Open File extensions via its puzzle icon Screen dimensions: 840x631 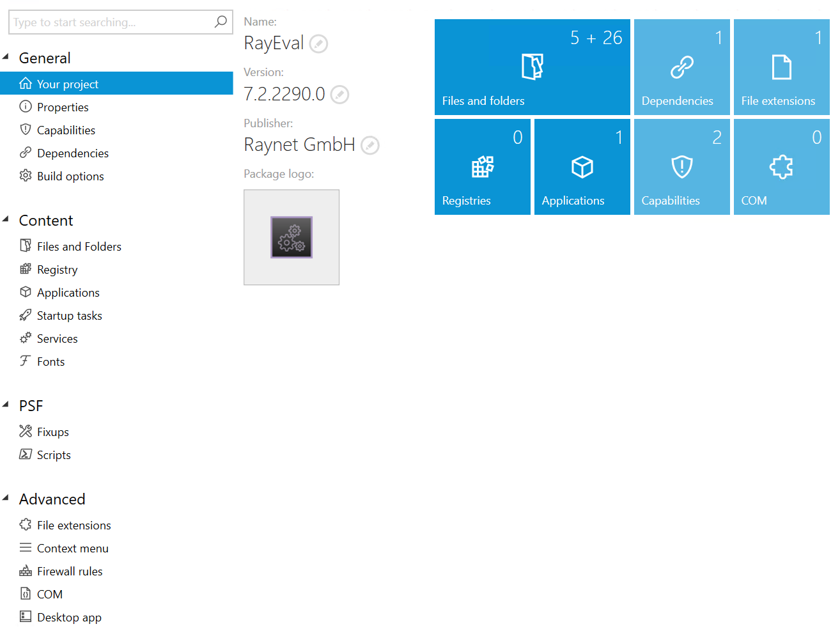coord(26,525)
